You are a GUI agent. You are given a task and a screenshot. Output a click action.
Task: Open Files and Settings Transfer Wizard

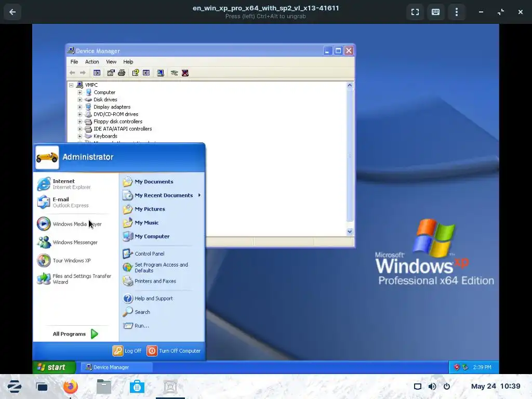click(x=75, y=279)
